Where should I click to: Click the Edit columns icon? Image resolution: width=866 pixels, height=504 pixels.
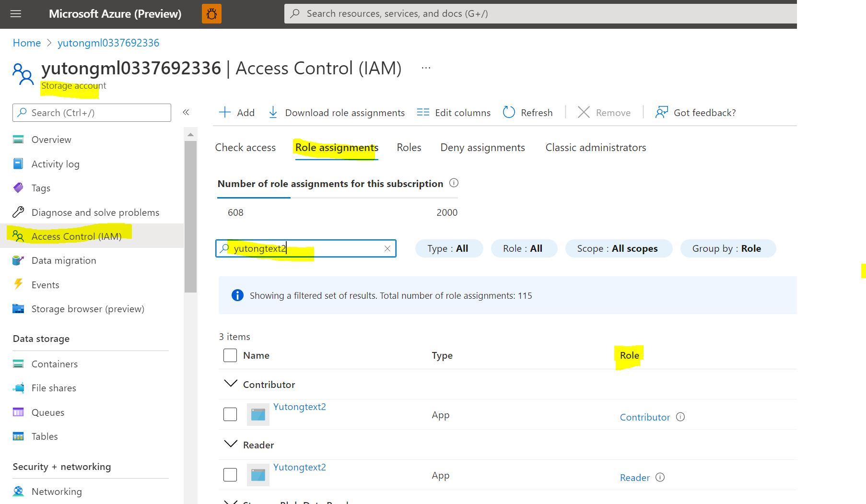click(423, 112)
